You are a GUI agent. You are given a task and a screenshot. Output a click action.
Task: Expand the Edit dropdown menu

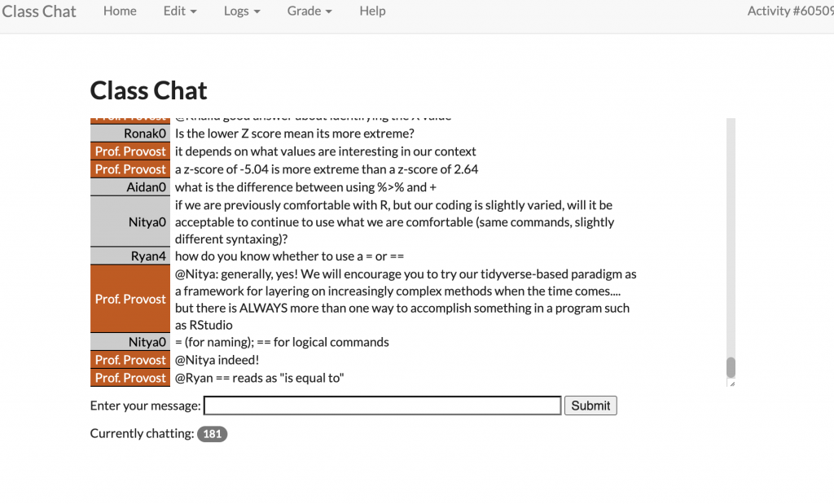pos(180,11)
